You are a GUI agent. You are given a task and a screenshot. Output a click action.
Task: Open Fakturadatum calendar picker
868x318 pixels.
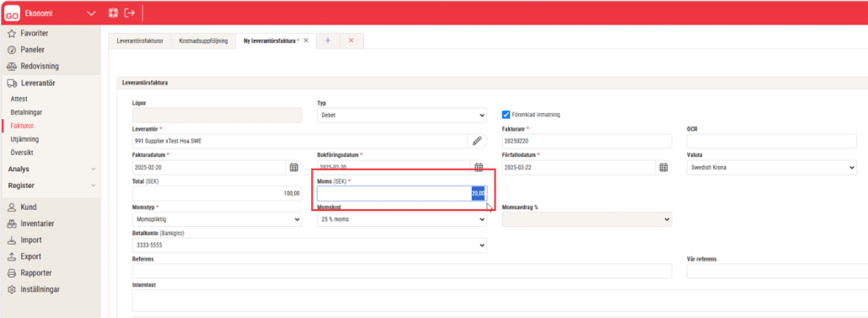(294, 167)
